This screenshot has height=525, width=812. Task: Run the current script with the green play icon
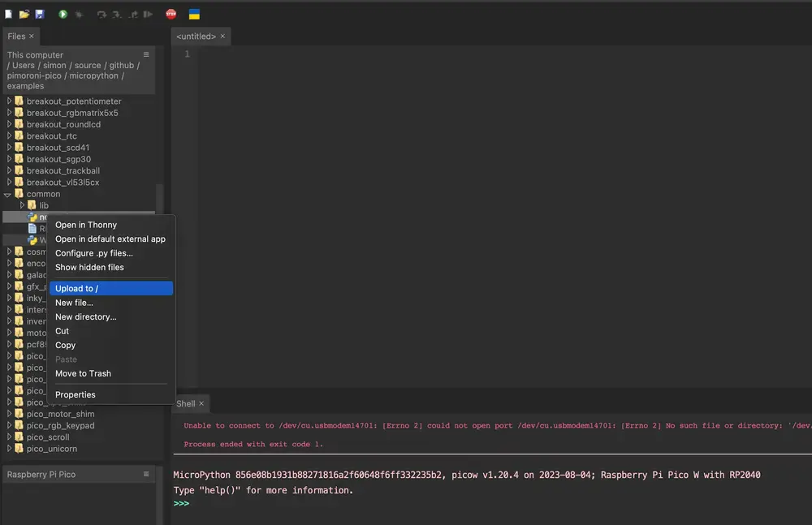(63, 13)
